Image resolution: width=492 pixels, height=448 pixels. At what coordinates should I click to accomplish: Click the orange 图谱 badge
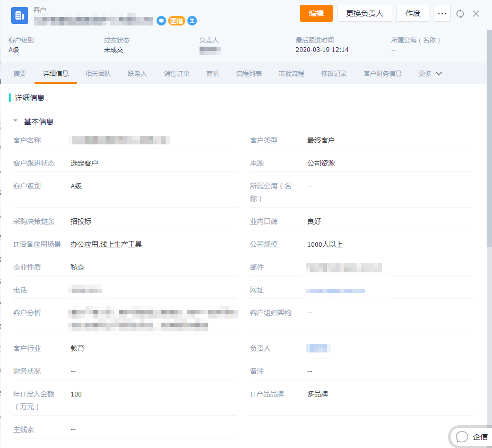pyautogui.click(x=177, y=21)
